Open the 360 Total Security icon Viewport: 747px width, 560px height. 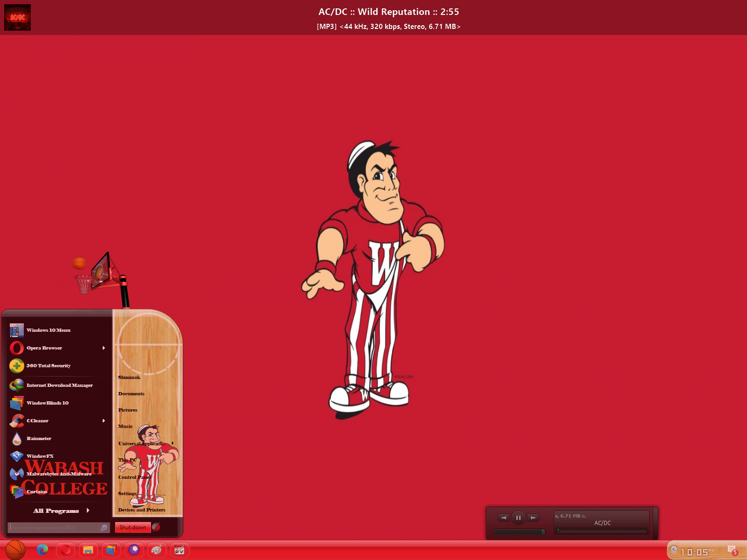17,366
